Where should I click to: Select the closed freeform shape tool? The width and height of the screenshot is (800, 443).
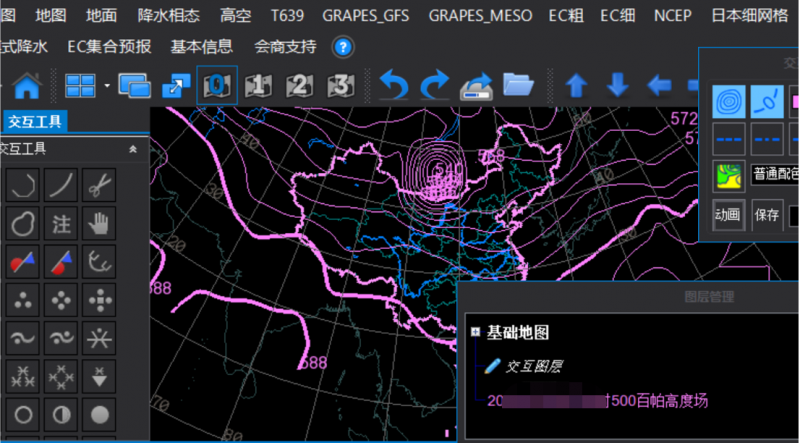pos(24,222)
